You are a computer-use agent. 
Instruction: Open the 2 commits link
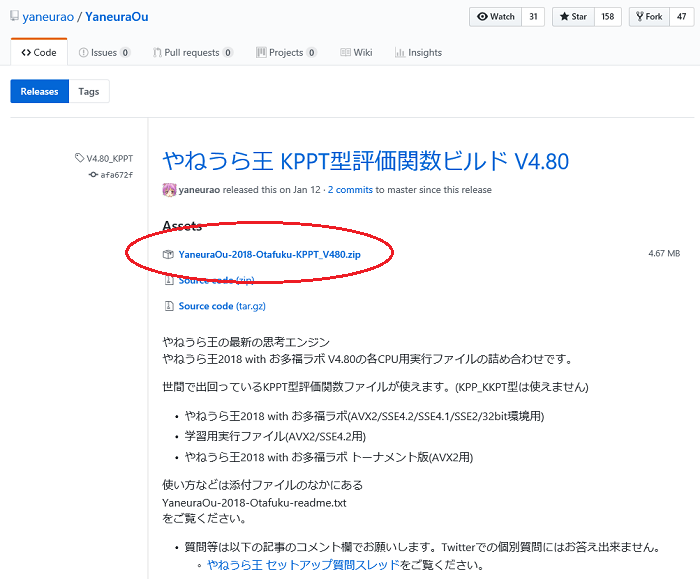tap(350, 190)
